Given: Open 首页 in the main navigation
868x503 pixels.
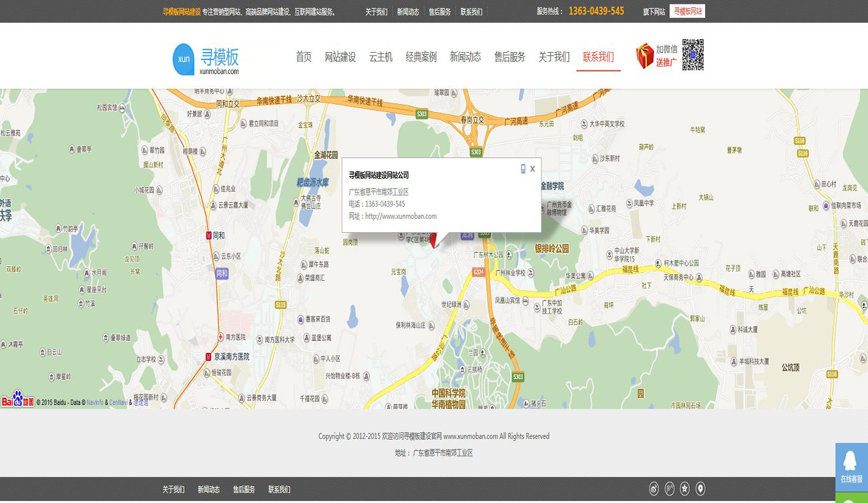Looking at the screenshot, I should [304, 57].
